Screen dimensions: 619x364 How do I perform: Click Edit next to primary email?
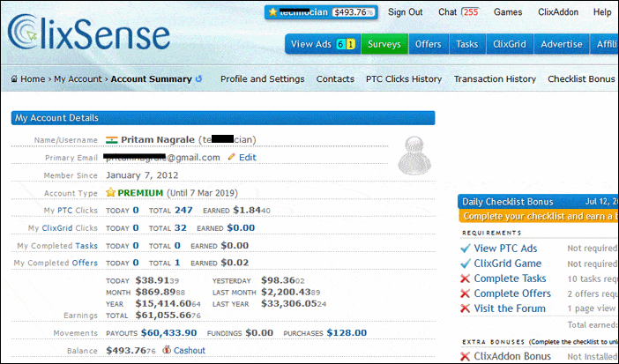click(x=248, y=157)
